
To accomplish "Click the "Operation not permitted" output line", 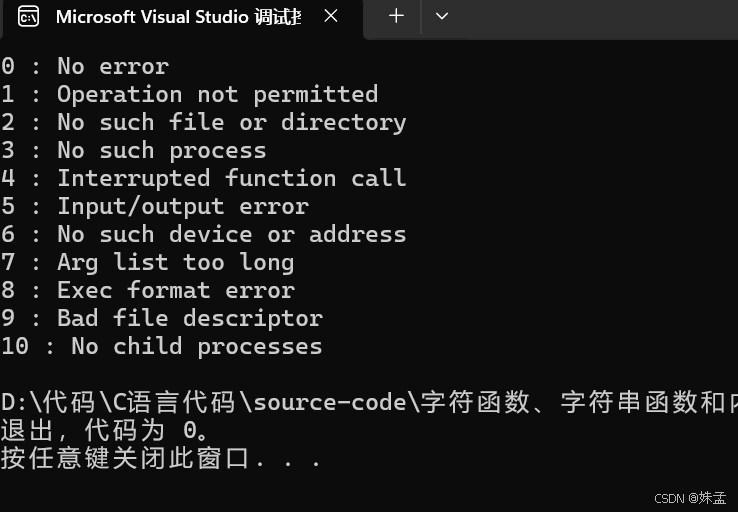I will [x=189, y=94].
